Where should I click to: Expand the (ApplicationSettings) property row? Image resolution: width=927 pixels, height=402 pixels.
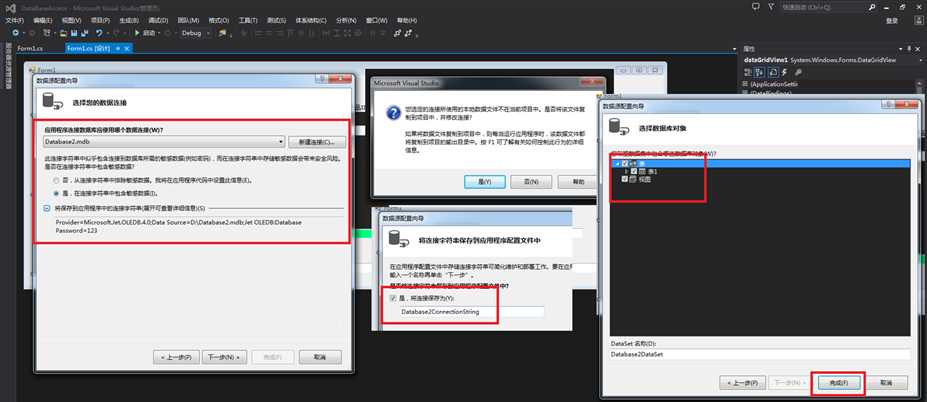pyautogui.click(x=745, y=85)
